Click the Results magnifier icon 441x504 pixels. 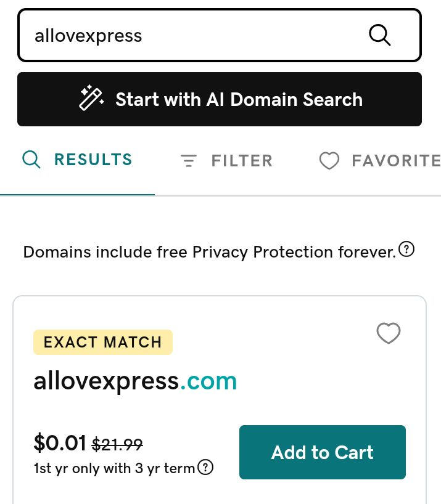coord(31,160)
